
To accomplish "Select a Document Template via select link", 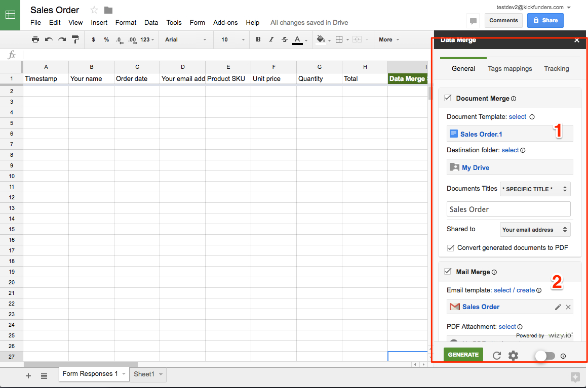I will [517, 116].
